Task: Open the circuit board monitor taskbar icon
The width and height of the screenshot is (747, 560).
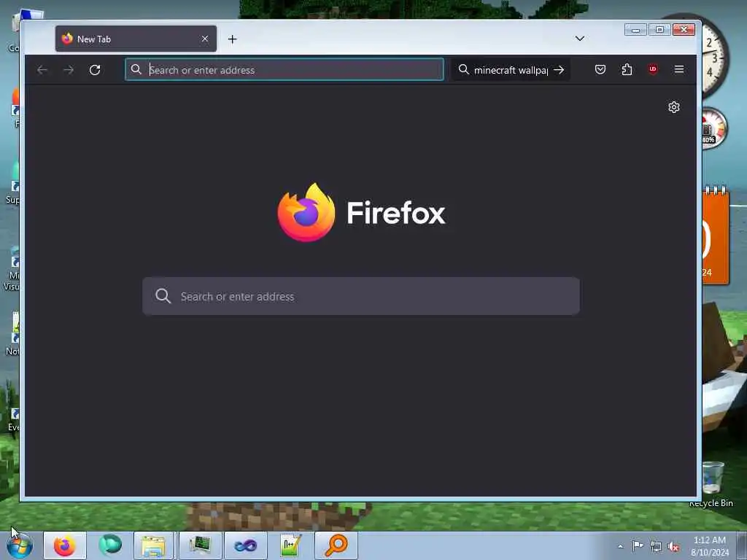Action: 200,545
